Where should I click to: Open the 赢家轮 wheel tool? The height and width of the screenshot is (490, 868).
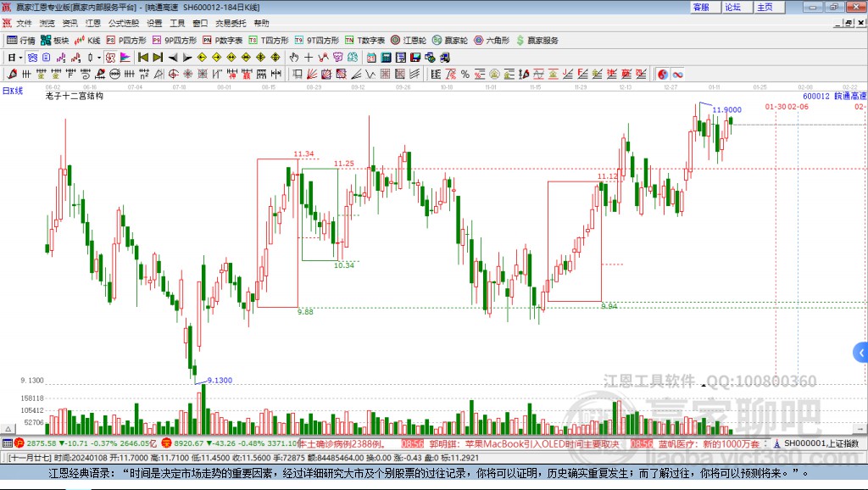tap(450, 41)
